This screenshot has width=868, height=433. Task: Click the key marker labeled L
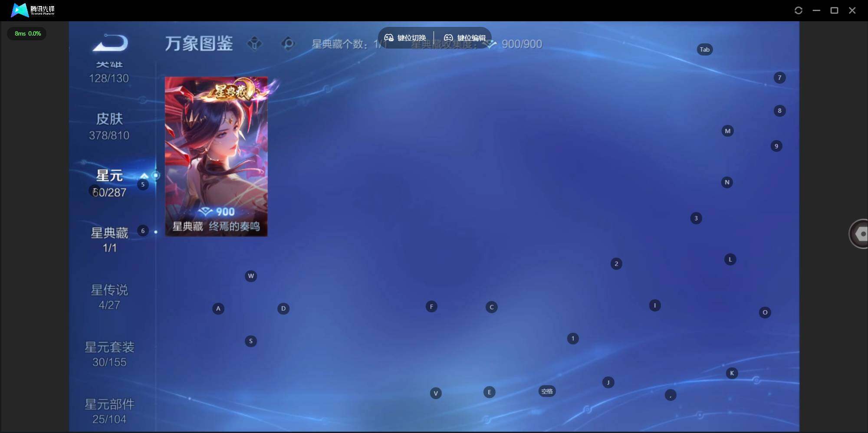[x=730, y=259]
